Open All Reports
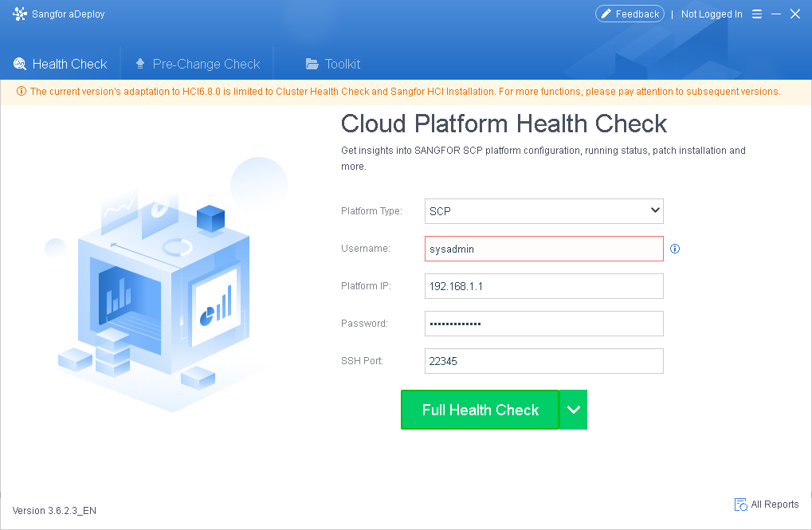Viewport: 812px width, 530px height. click(x=767, y=504)
